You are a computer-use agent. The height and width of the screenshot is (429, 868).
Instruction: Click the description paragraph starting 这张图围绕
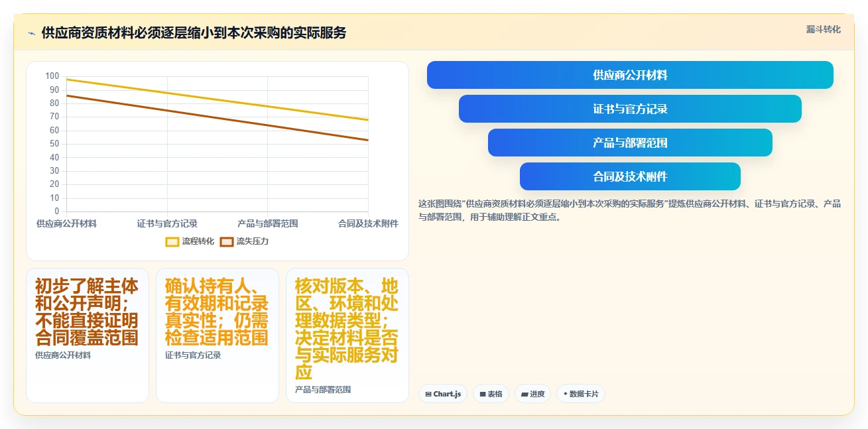pos(630,210)
